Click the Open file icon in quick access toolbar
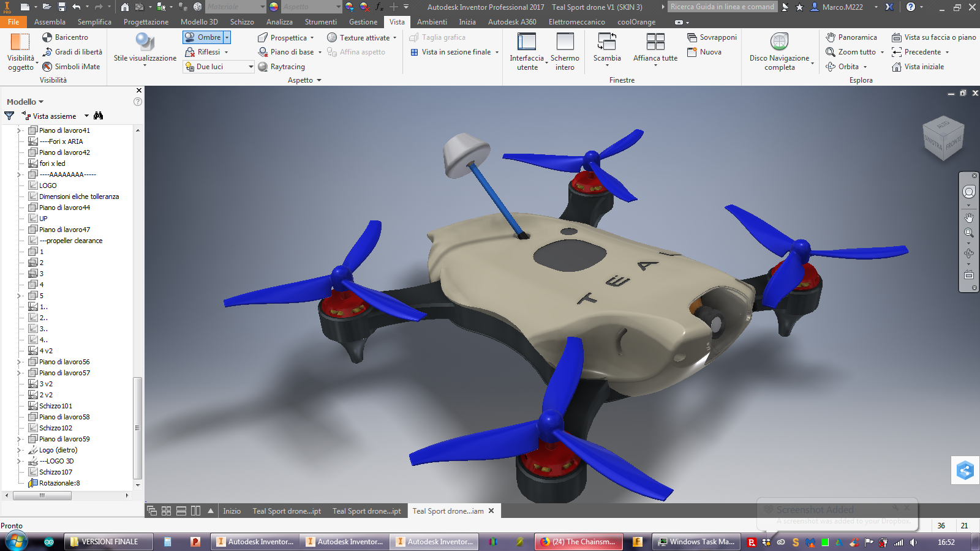Screen dimensions: 980x551 click(47, 7)
